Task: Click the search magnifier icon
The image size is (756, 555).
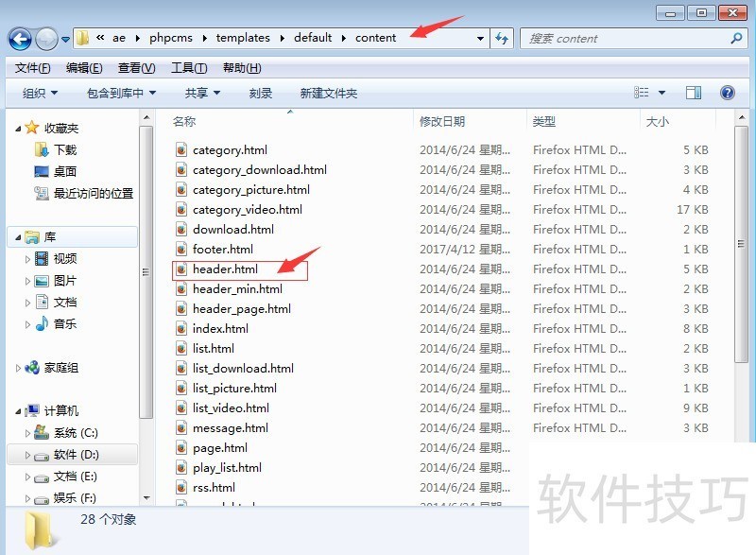Action: (736, 39)
